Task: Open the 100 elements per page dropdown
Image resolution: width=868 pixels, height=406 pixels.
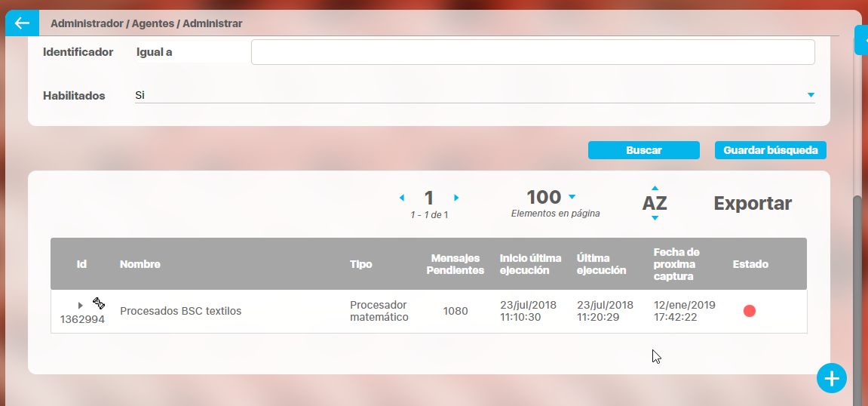Action: coord(572,197)
